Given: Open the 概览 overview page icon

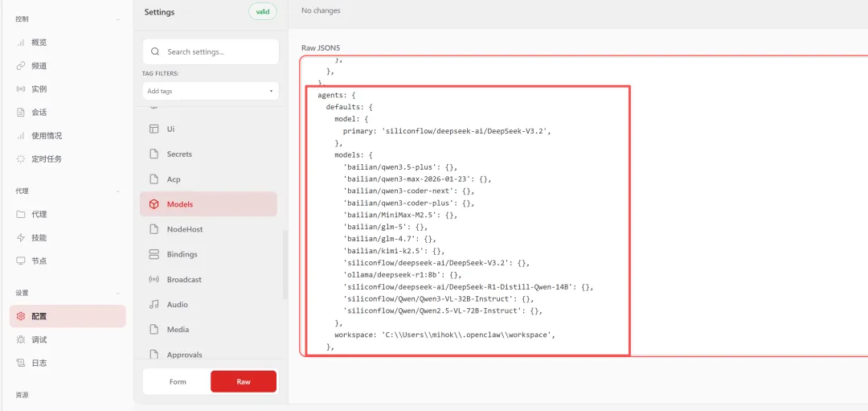Looking at the screenshot, I should 20,43.
